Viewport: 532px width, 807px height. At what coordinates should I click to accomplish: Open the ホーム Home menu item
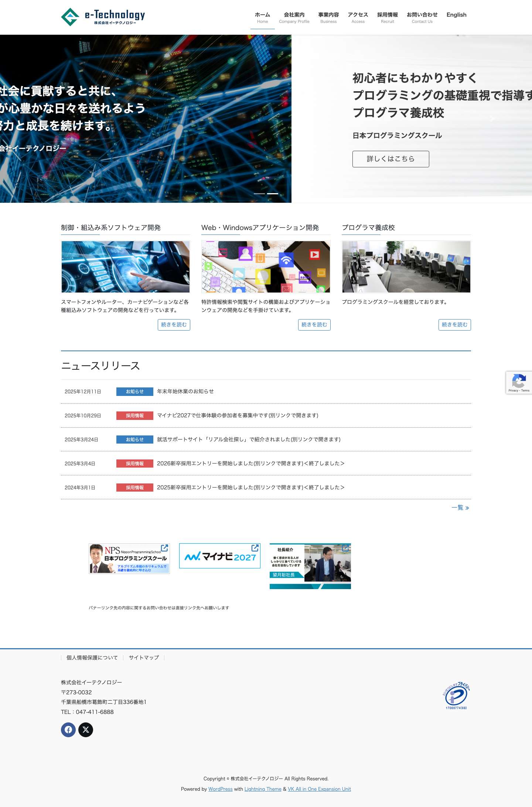(262, 17)
